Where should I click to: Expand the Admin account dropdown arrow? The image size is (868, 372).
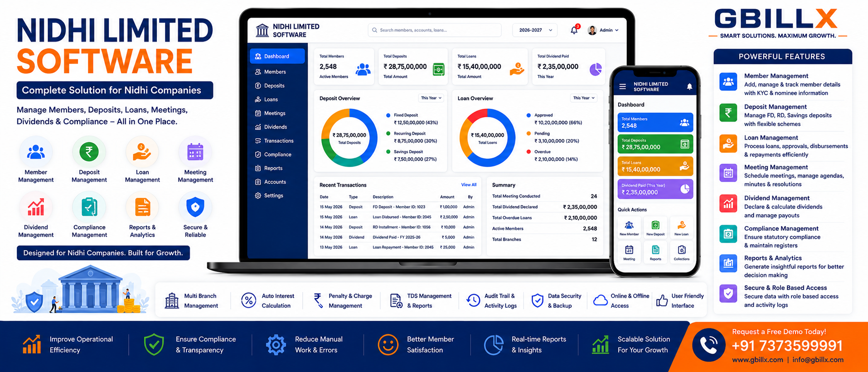[616, 30]
